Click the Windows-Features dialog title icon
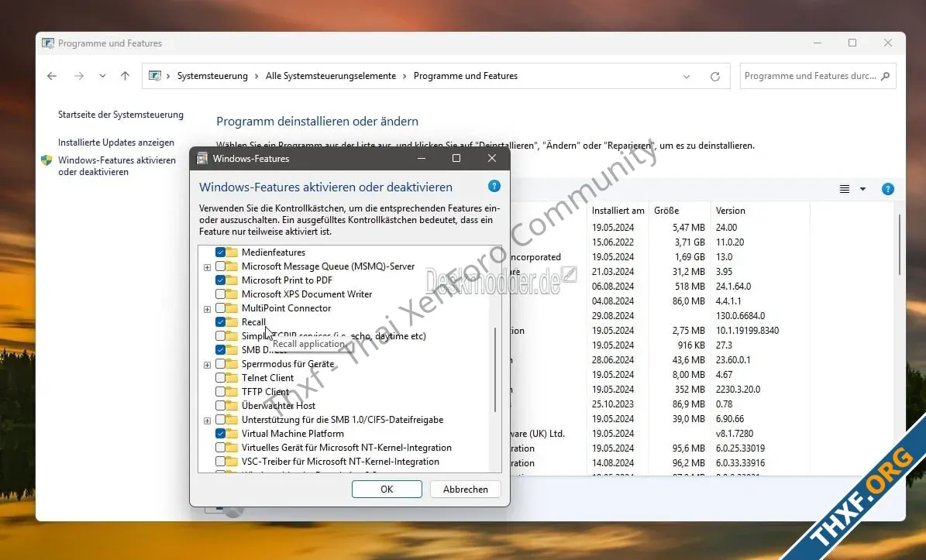 pyautogui.click(x=202, y=158)
